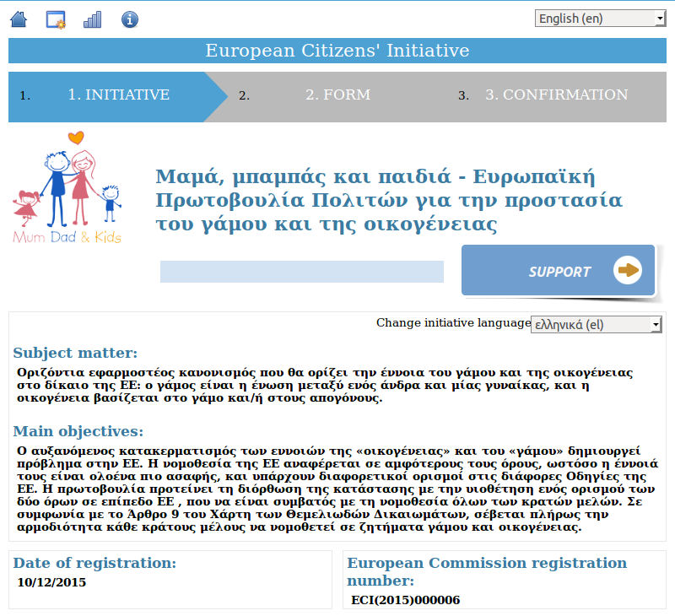Click registration number ECI(2015)000006

406,600
